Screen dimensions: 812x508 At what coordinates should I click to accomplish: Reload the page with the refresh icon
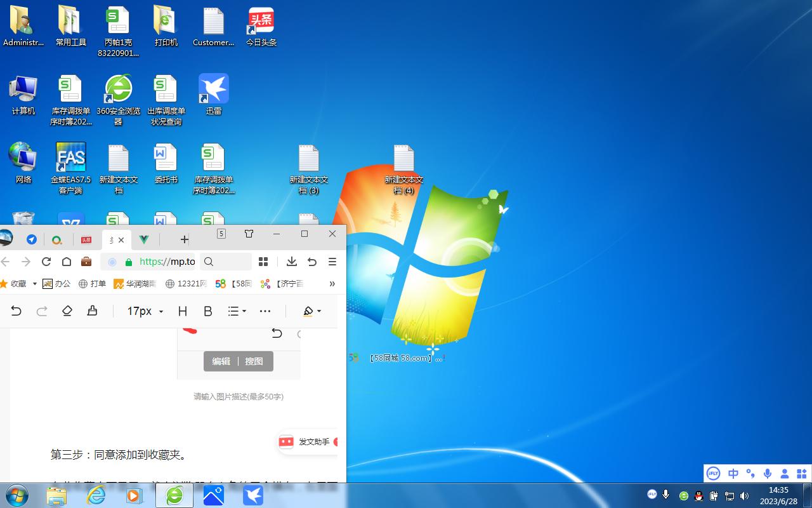46,262
